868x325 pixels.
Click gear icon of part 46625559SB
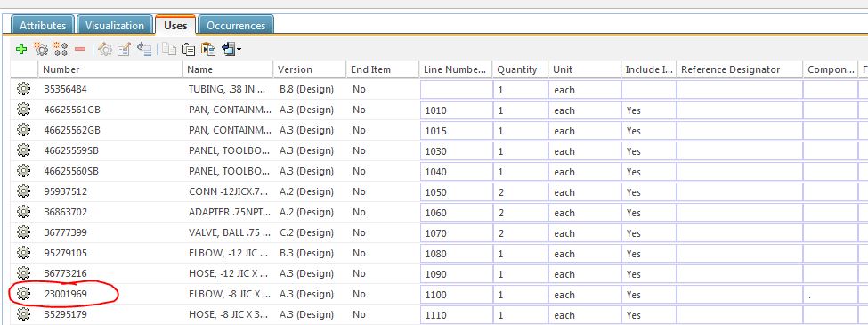point(23,150)
